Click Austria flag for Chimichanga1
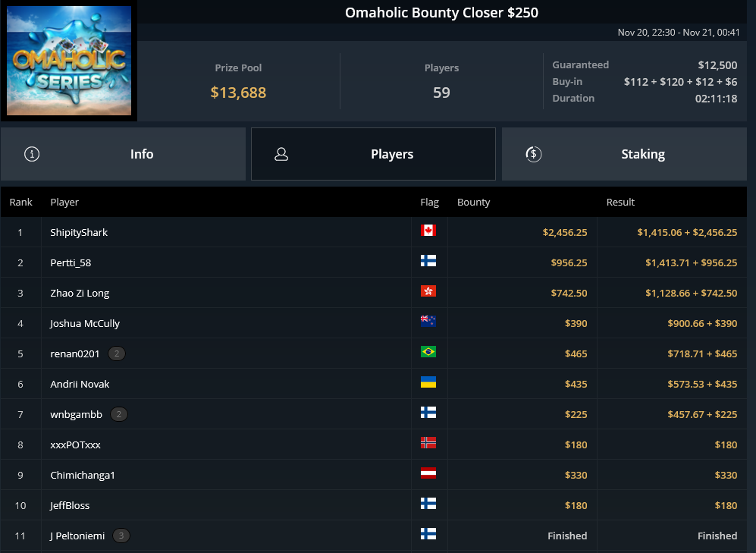The height and width of the screenshot is (553, 756). [428, 473]
